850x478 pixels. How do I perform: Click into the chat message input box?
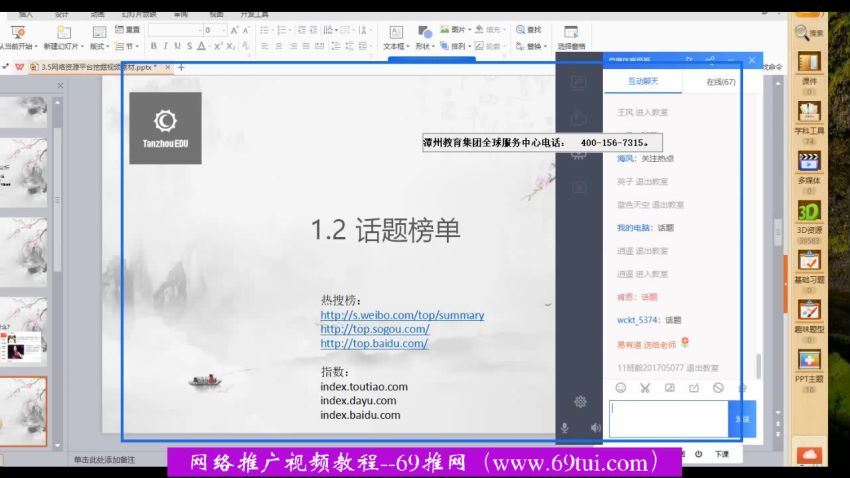tap(668, 419)
